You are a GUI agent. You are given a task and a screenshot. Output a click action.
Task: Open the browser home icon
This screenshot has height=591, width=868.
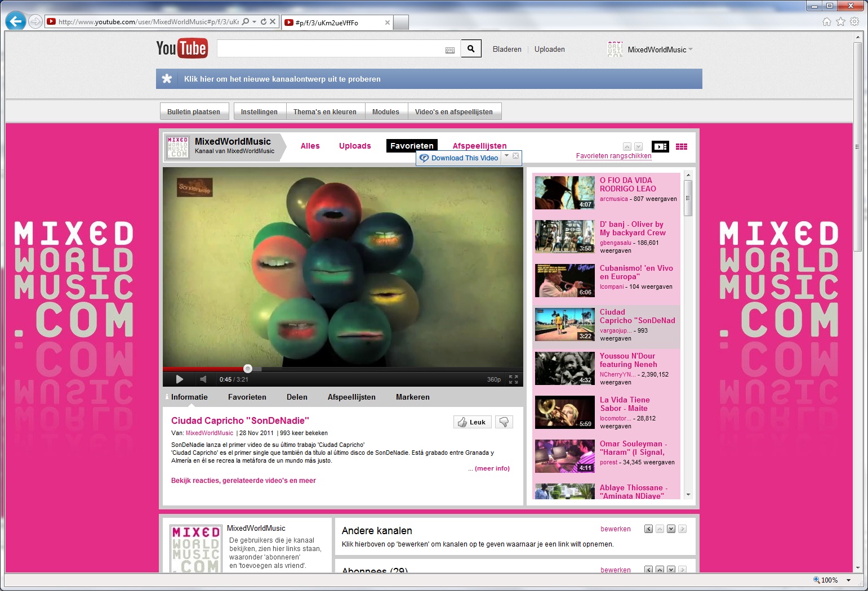point(826,21)
